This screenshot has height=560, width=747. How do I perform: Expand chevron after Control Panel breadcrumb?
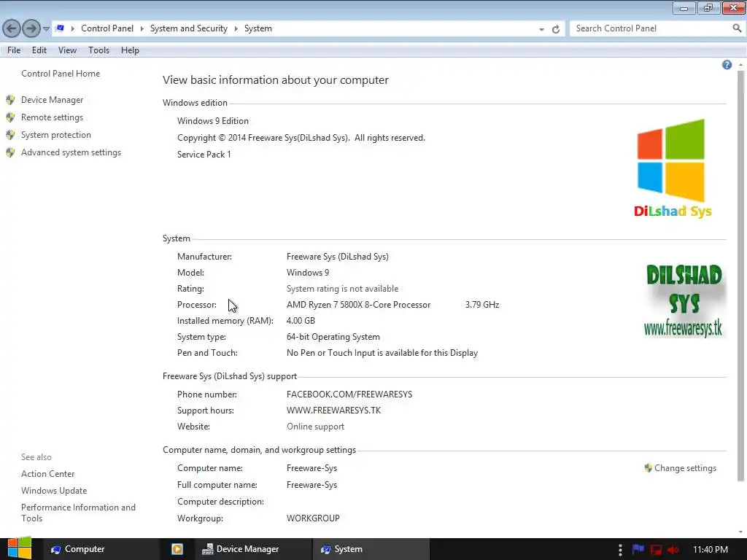click(x=142, y=28)
